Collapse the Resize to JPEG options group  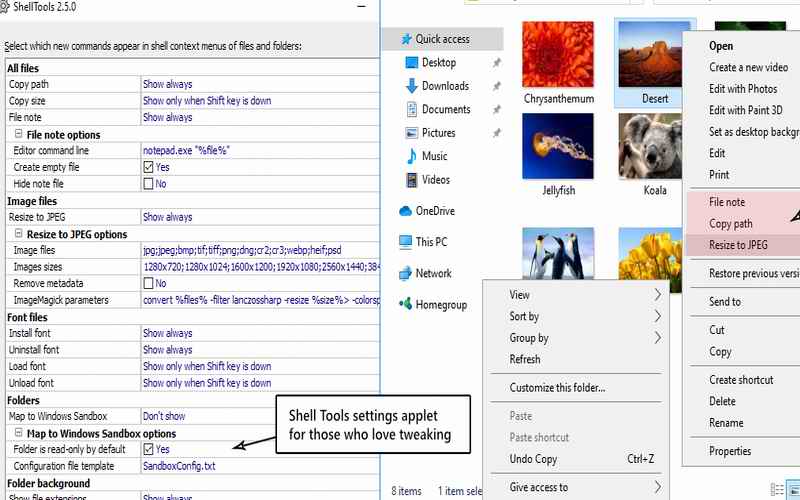(18, 234)
